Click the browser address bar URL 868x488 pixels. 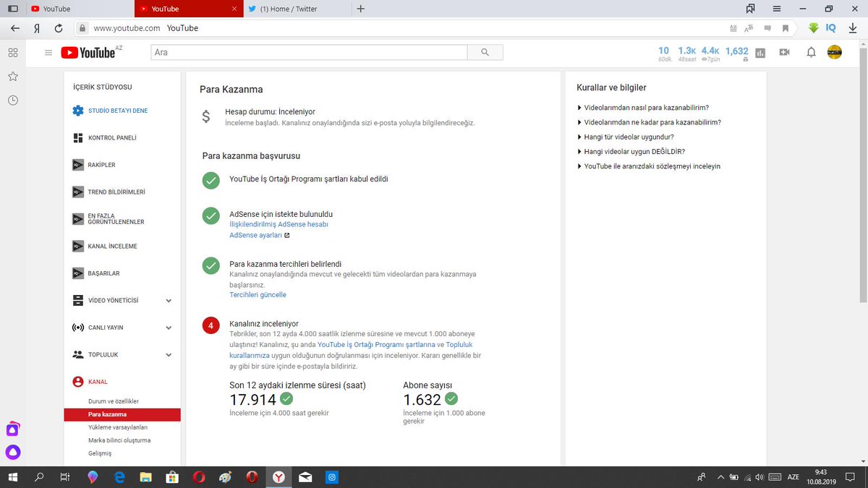(x=127, y=28)
